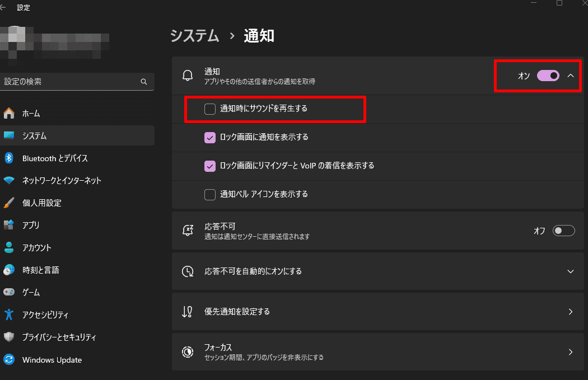Open the ホーム settings page

(x=31, y=114)
